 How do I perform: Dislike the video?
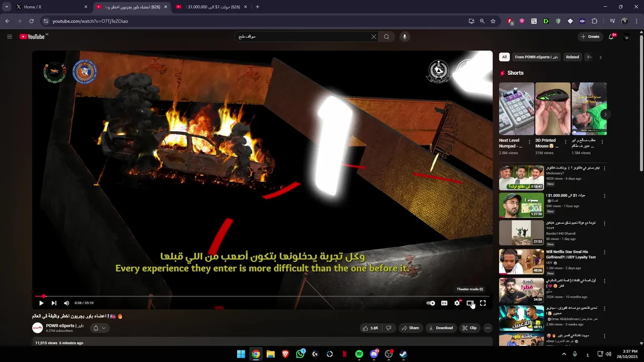pos(388,328)
